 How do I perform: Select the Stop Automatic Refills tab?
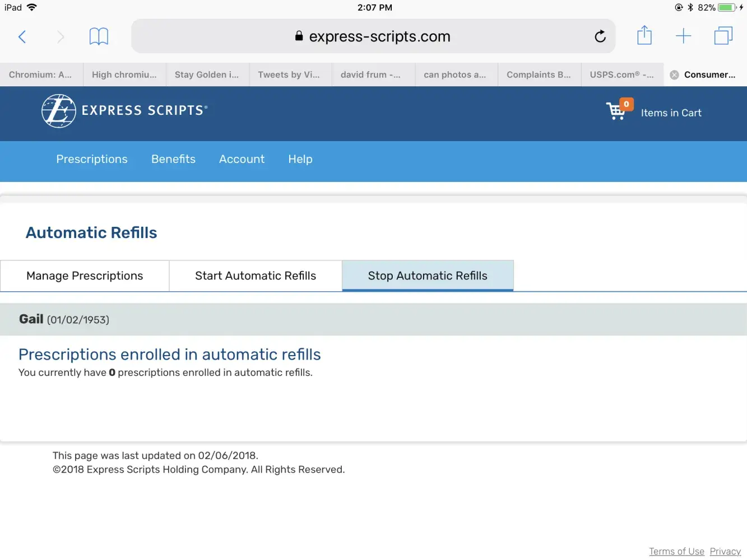pyautogui.click(x=428, y=276)
